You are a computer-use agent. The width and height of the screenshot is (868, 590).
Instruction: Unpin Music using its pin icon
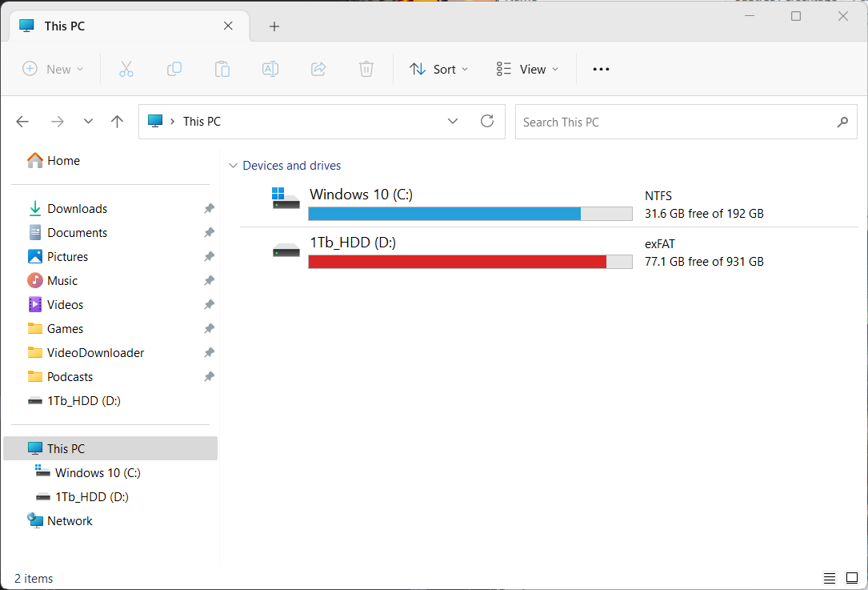point(209,280)
